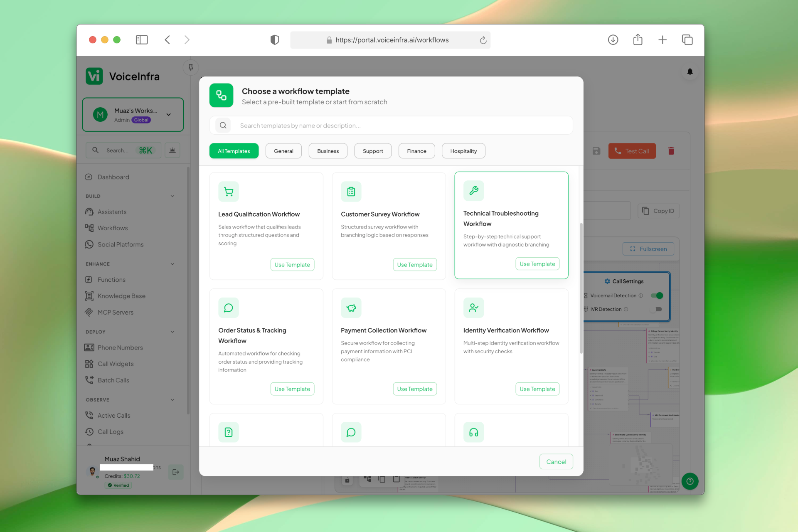This screenshot has width=798, height=532.
Task: Open MCP Servers in the sidebar
Action: (x=116, y=313)
